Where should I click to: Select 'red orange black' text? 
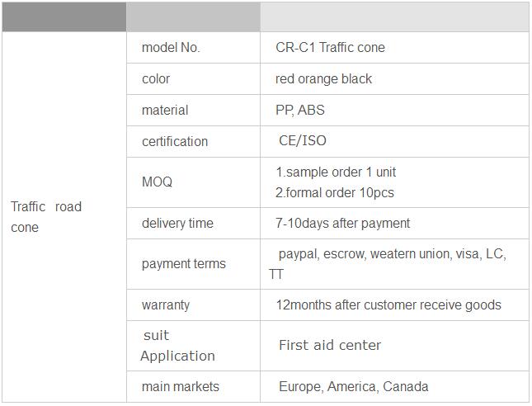tap(323, 78)
